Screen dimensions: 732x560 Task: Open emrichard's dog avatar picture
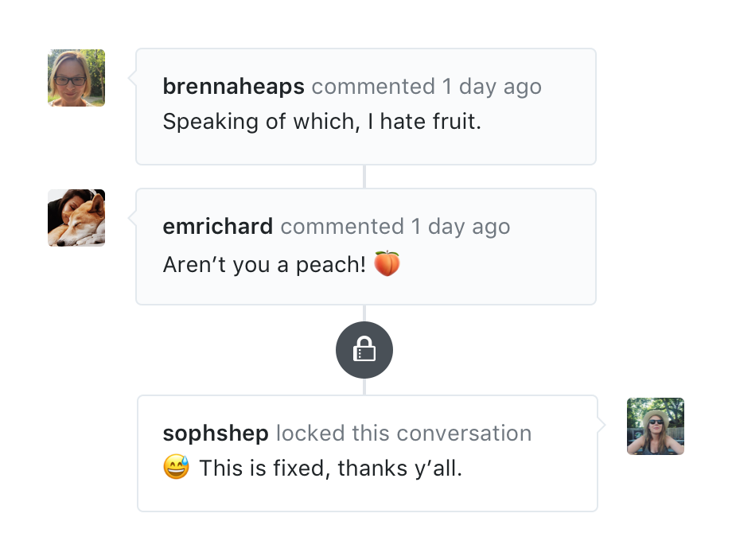tap(76, 217)
